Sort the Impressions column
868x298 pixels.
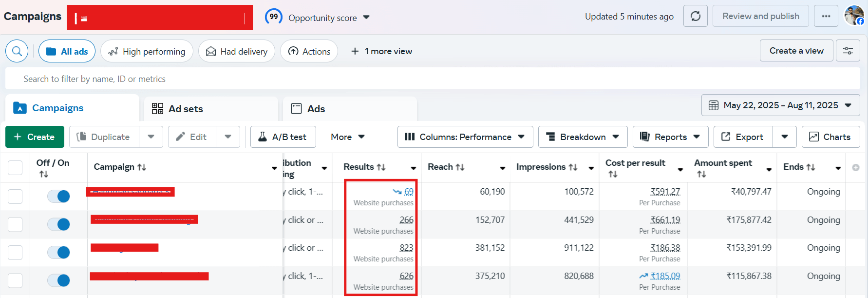pos(573,167)
